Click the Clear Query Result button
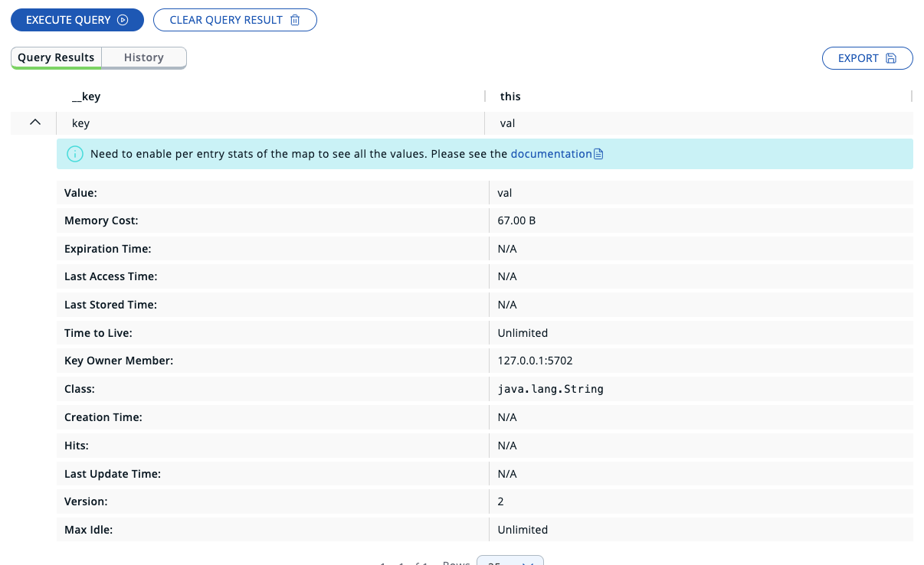This screenshot has height=565, width=924. (x=235, y=20)
